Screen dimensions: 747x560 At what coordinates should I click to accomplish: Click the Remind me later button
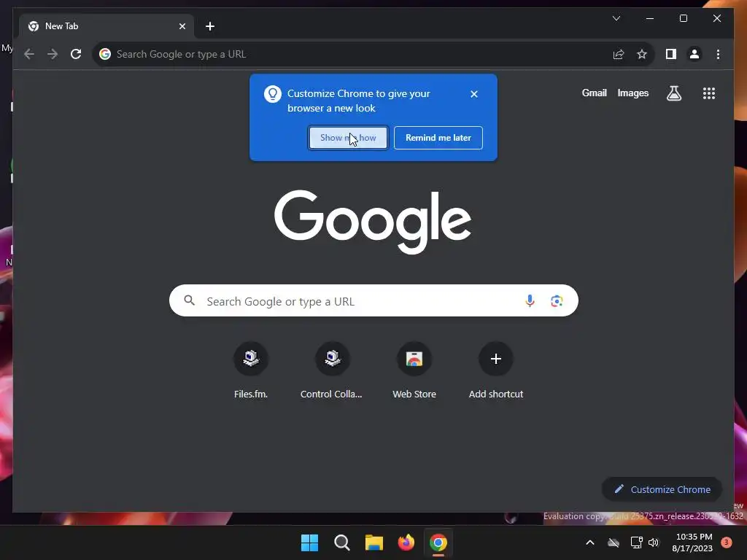click(438, 138)
